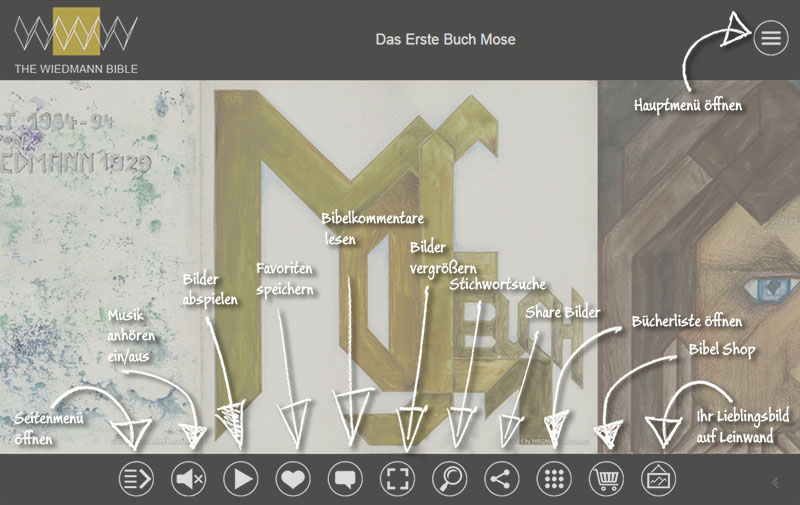Open Bible shop cart icon

coord(606,479)
